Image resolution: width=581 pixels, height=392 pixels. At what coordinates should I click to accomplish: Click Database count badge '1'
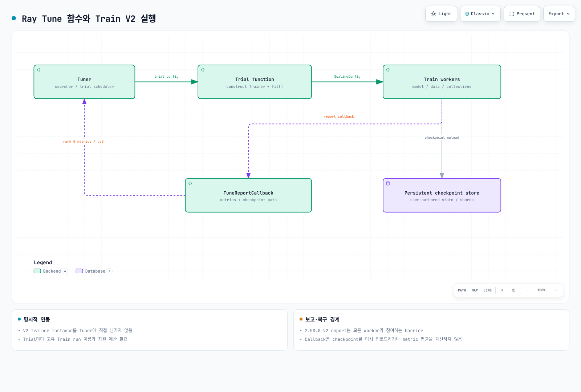[x=110, y=271]
